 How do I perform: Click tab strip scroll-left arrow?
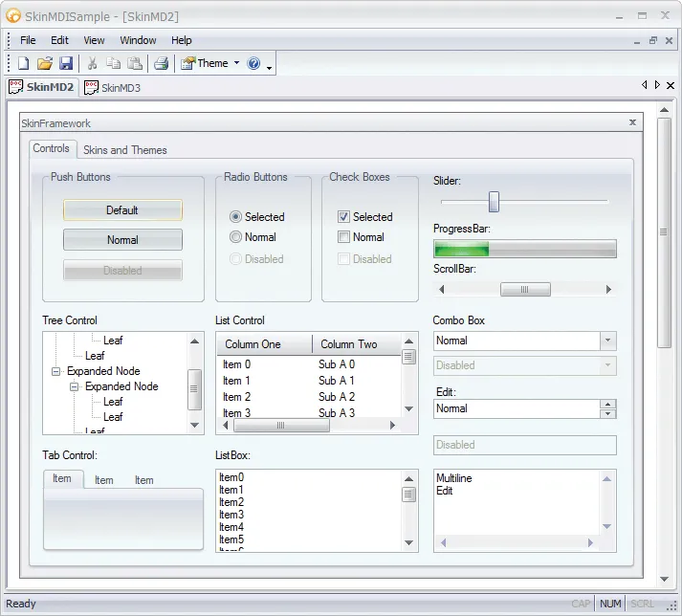point(644,84)
